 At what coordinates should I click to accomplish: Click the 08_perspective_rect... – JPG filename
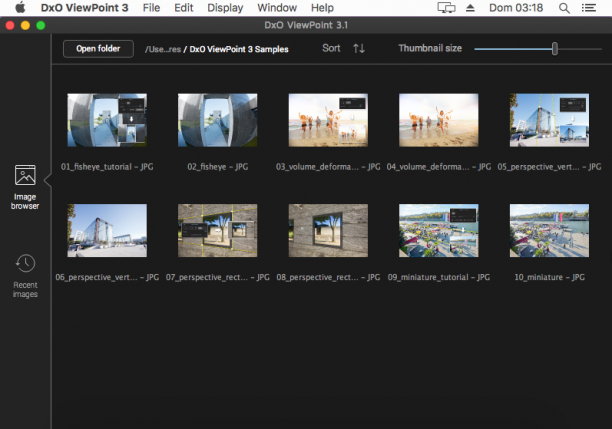point(328,277)
